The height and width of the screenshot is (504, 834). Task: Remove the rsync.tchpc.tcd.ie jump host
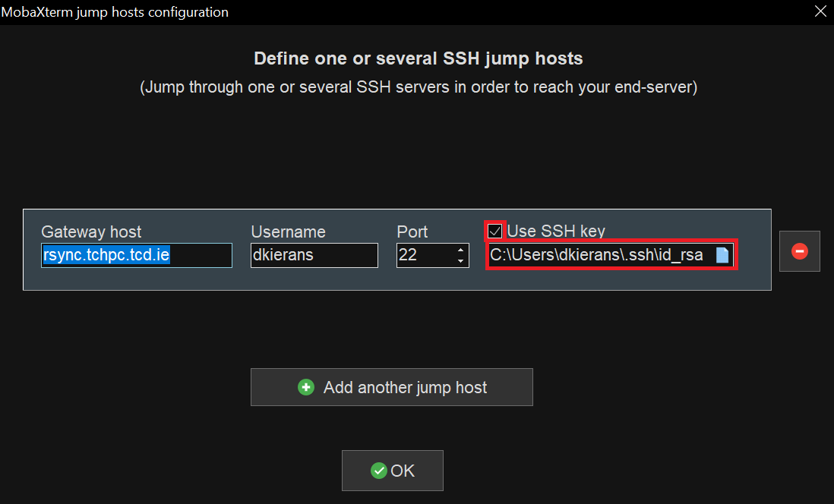tap(799, 251)
